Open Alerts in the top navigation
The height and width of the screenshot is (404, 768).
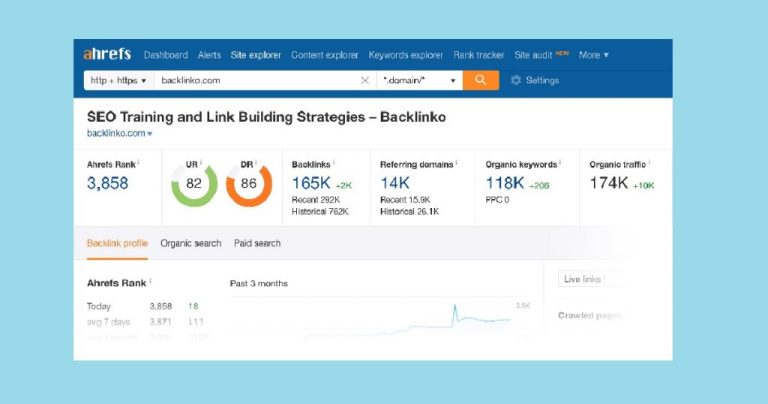click(x=209, y=55)
